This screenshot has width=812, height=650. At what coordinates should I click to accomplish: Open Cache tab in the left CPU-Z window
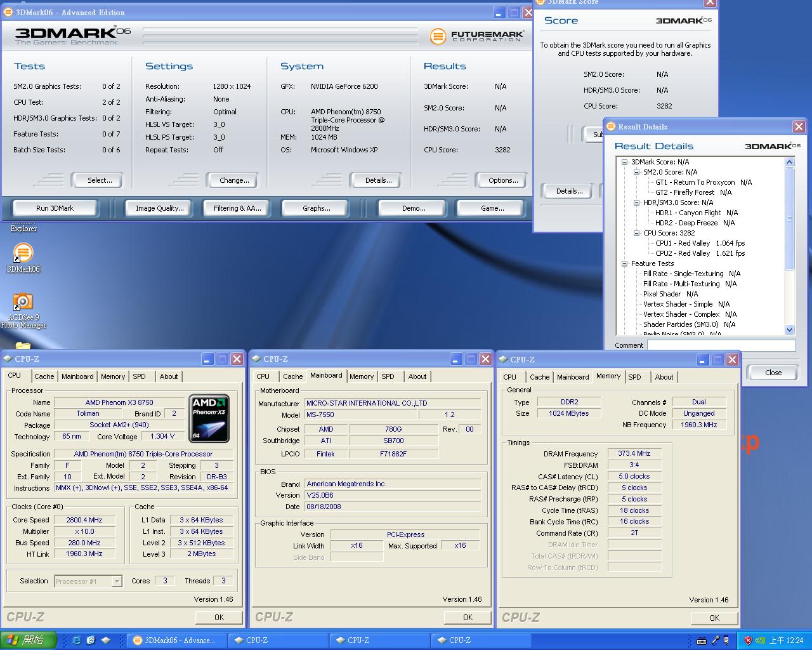tap(44, 376)
